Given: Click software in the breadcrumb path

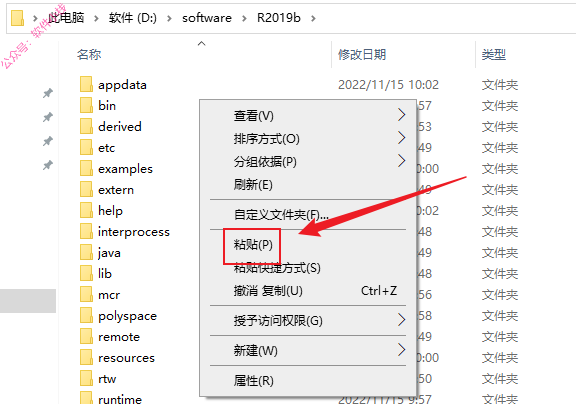Looking at the screenshot, I should pyautogui.click(x=207, y=18).
